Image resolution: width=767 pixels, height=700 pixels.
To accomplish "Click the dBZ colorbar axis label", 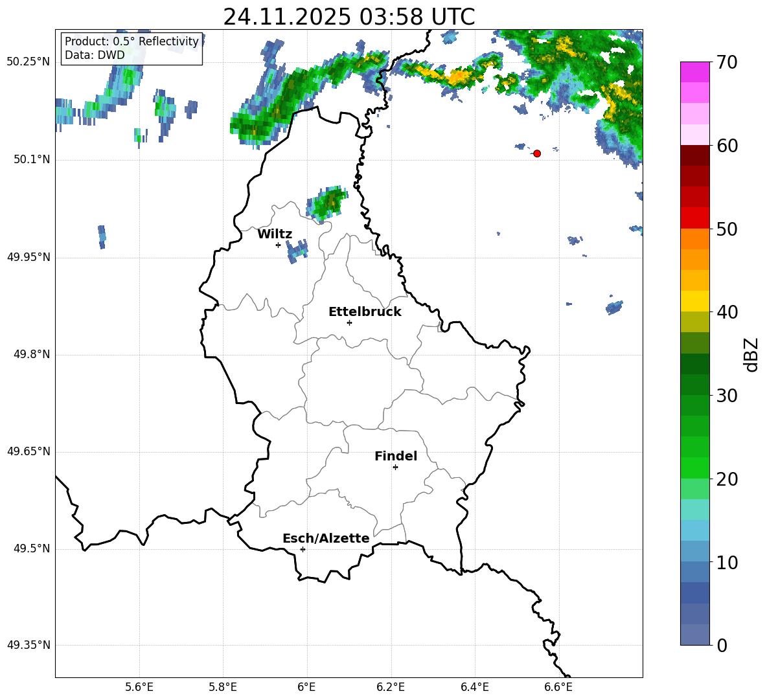I will pyautogui.click(x=751, y=354).
